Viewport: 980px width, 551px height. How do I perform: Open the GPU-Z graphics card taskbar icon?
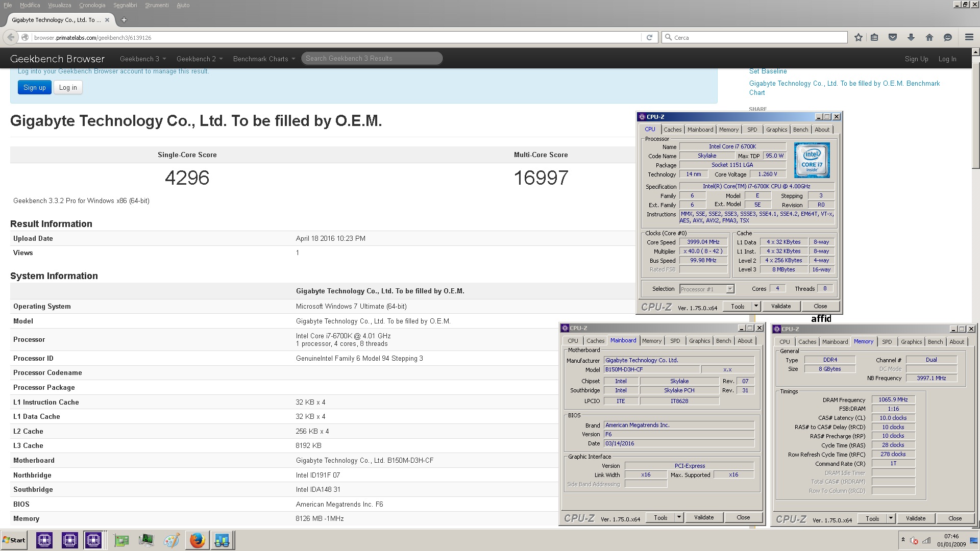121,540
